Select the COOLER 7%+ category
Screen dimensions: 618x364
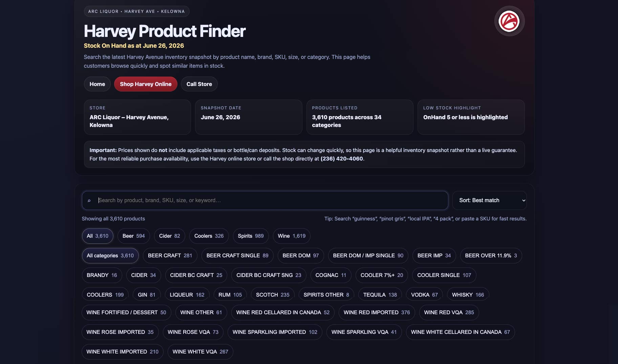(x=382, y=275)
